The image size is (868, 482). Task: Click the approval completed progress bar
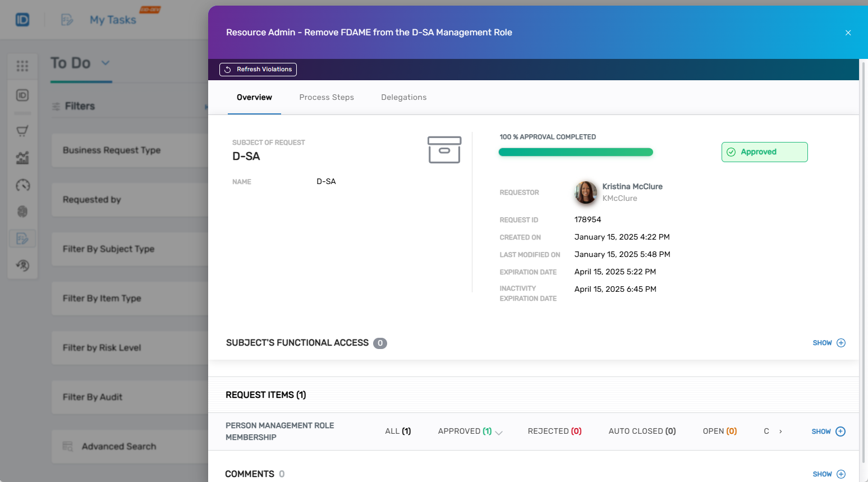[575, 152]
